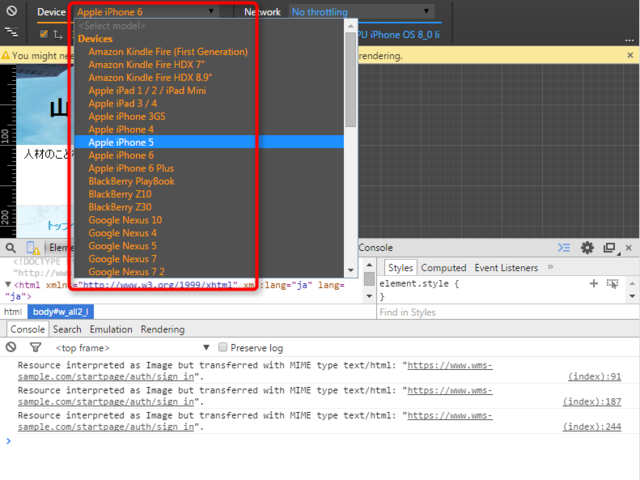The height and width of the screenshot is (480, 640).
Task: Open the Emulation drawer tab
Action: click(x=111, y=329)
